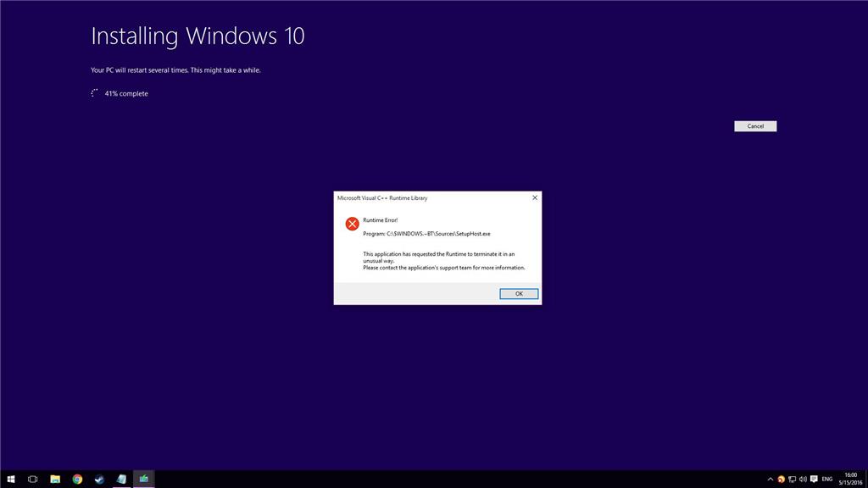868x488 pixels.
Task: Open the volume control in tray
Action: click(x=803, y=480)
